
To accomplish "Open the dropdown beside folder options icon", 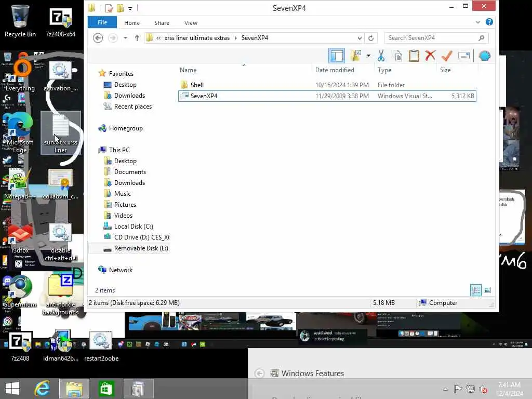I will click(368, 56).
